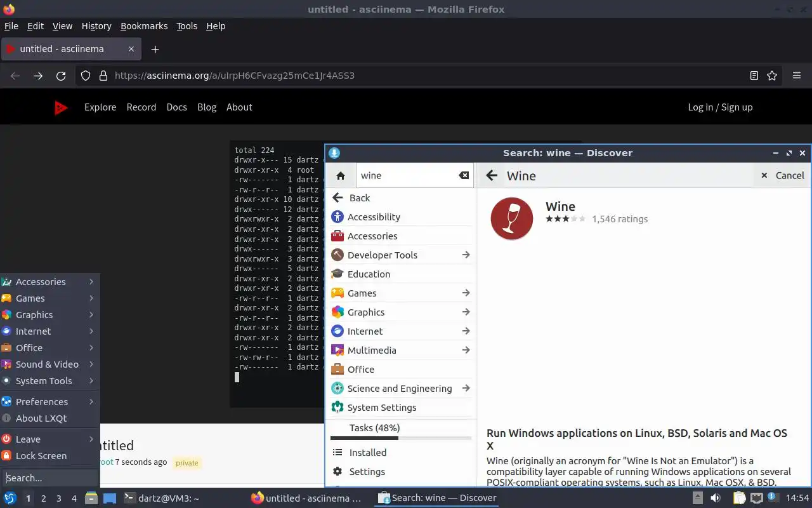Screen dimensions: 812x508
Task: Switch to virtual desktop 3
Action: [x=58, y=498]
